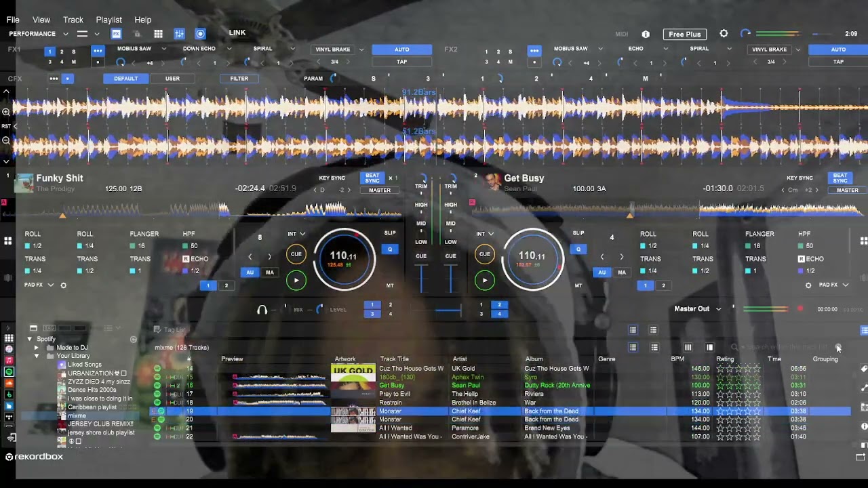Image resolution: width=868 pixels, height=488 pixels.
Task: Open the Collection grid icon in sidebar
Action: pyautogui.click(x=9, y=338)
